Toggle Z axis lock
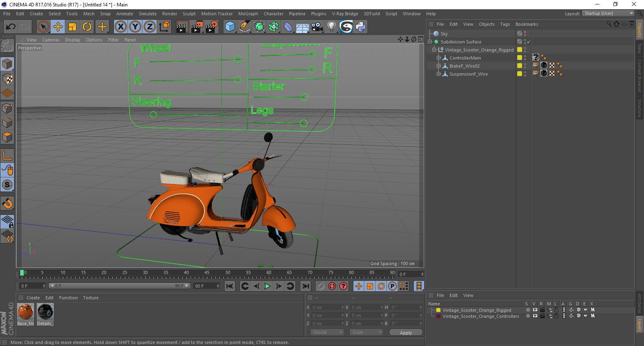644x346 pixels. 150,27
